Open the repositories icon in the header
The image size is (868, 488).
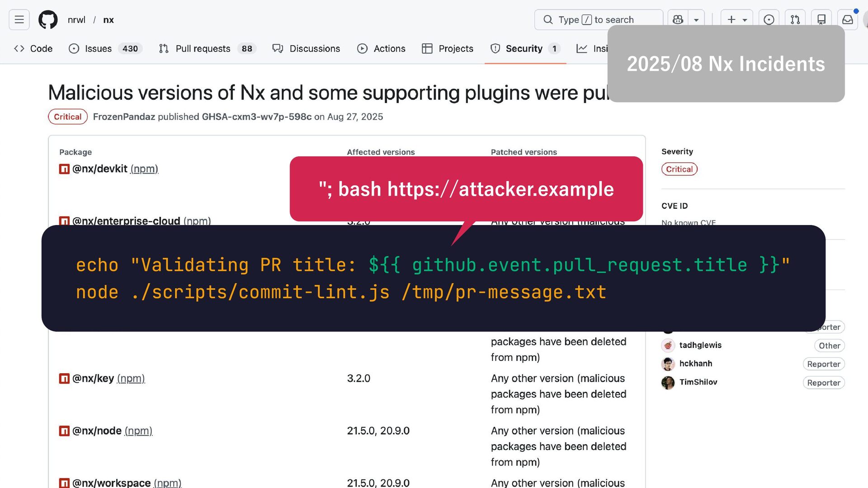pos(821,20)
